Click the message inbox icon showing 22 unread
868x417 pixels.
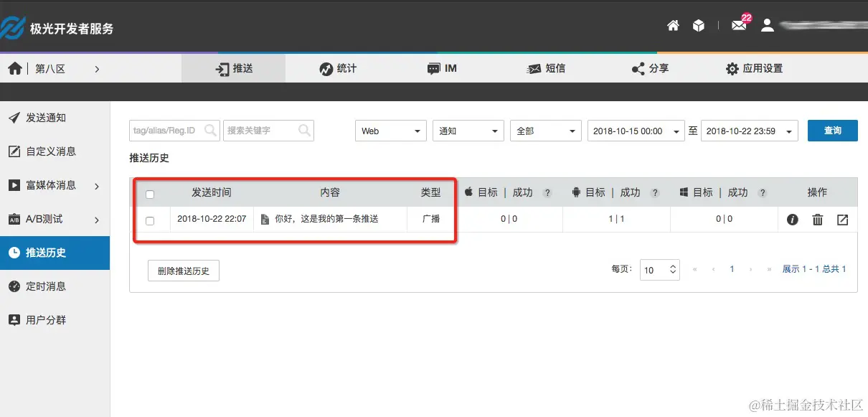click(x=739, y=24)
